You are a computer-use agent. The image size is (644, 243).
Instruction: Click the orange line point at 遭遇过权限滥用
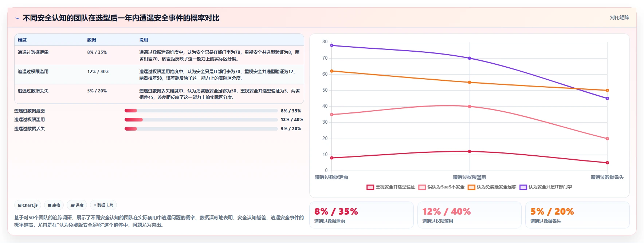tap(470, 82)
